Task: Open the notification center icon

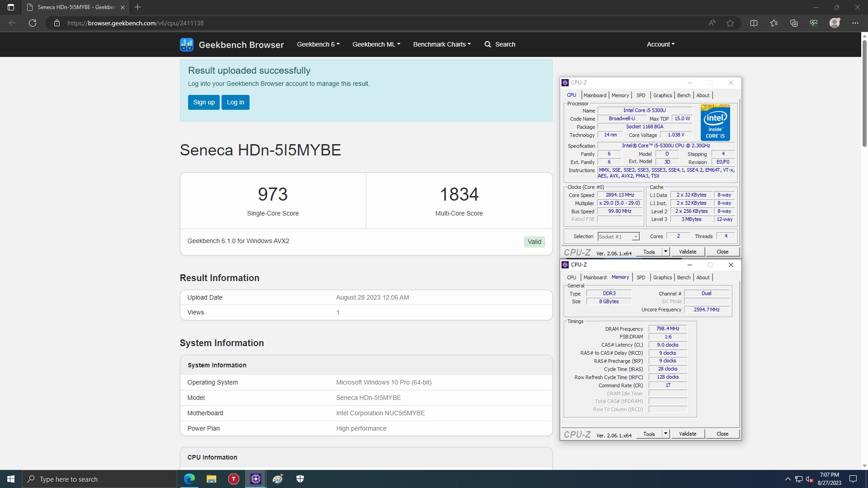Action: pos(853,479)
